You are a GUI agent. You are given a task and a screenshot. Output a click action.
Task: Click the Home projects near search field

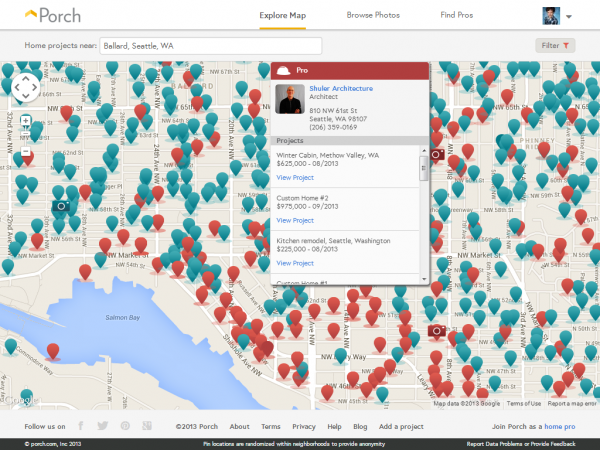pos(210,46)
